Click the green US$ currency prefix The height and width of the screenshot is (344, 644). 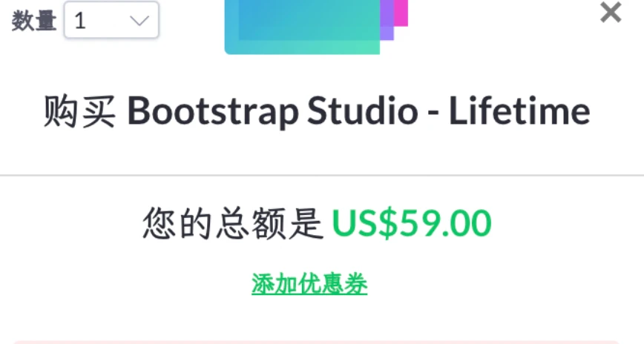[365, 223]
